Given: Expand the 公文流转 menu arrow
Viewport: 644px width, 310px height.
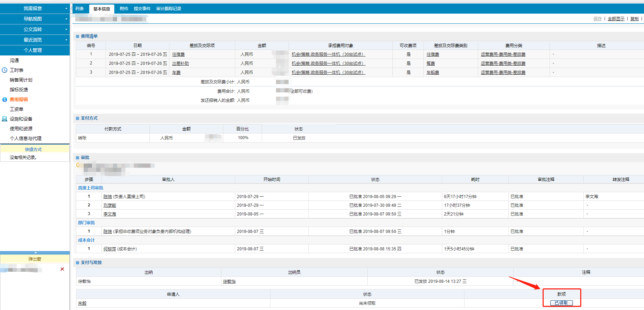Looking at the screenshot, I should (x=66, y=29).
